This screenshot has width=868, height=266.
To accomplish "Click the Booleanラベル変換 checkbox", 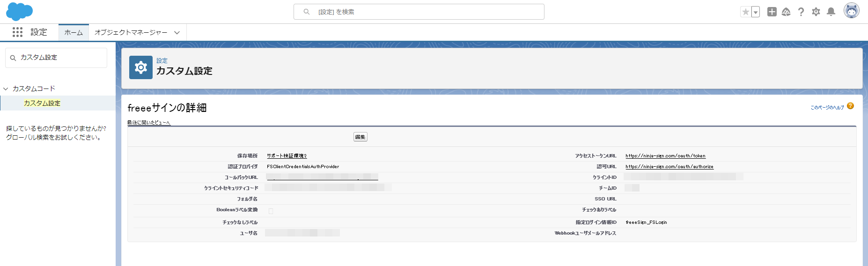I will tap(271, 211).
